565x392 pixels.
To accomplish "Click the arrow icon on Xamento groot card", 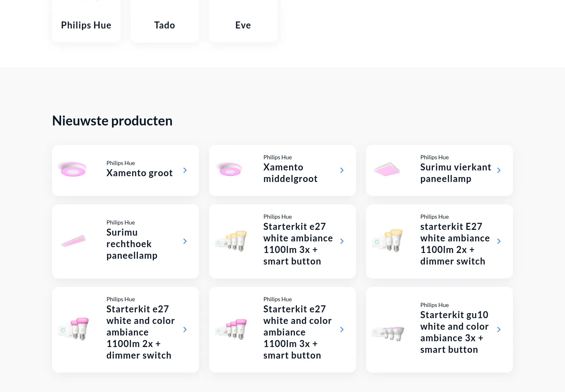I will tap(185, 170).
